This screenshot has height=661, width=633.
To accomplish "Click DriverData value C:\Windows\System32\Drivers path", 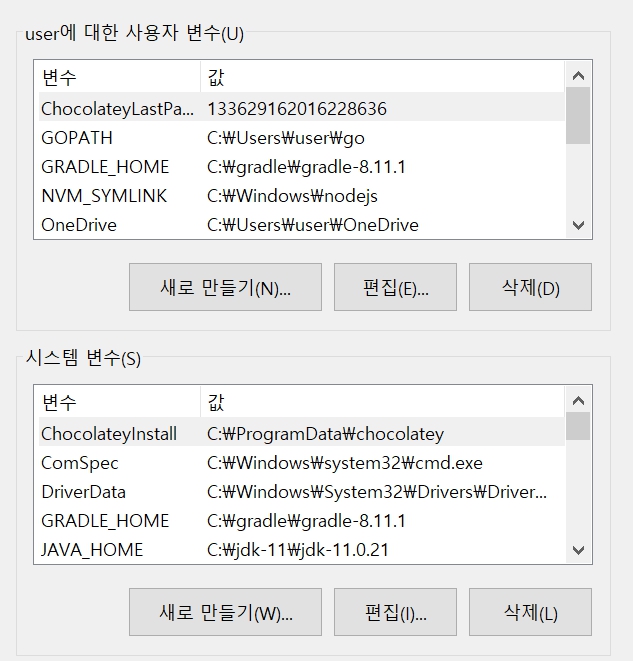I will pos(377,492).
